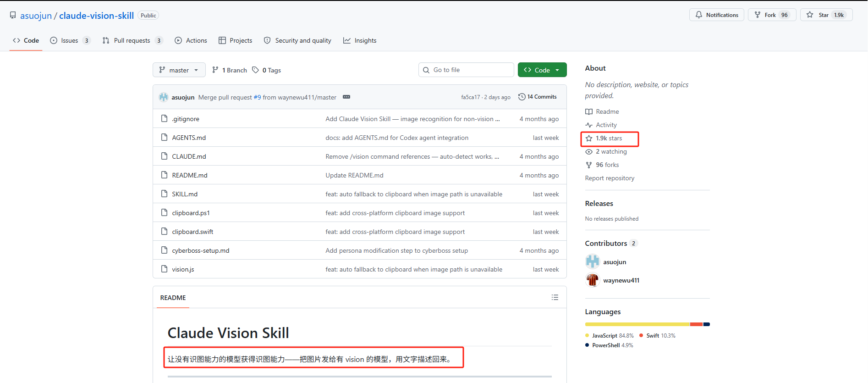Image resolution: width=868 pixels, height=383 pixels.
Task: Open commit "docs: add AGENTS.md for Codex agent integration"
Action: point(397,138)
